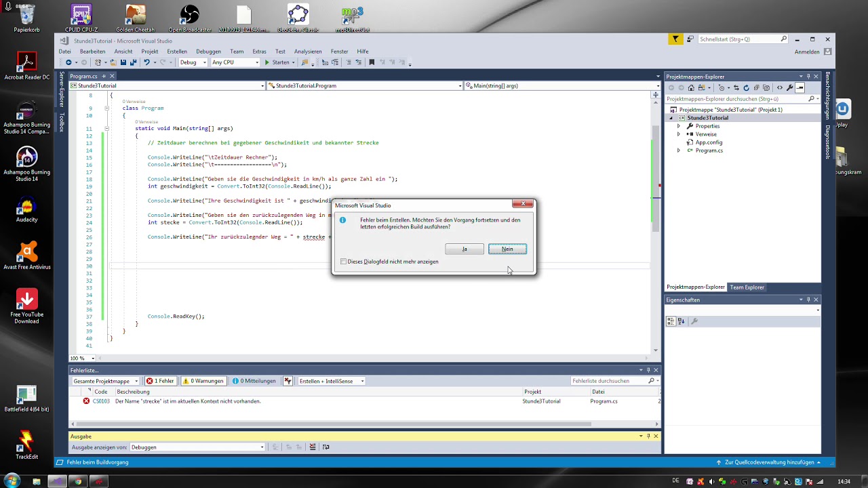Expand the Program.cs node in Solution Explorer
This screenshot has height=488, width=868.
coord(678,150)
